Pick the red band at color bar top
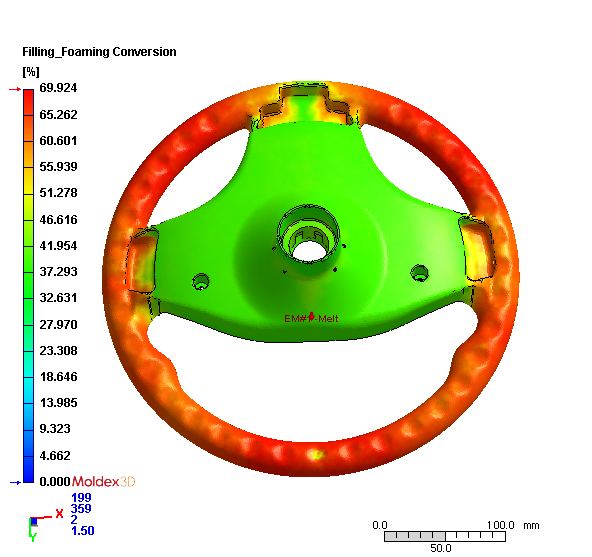Viewport: 592px width, 557px height. click(29, 102)
